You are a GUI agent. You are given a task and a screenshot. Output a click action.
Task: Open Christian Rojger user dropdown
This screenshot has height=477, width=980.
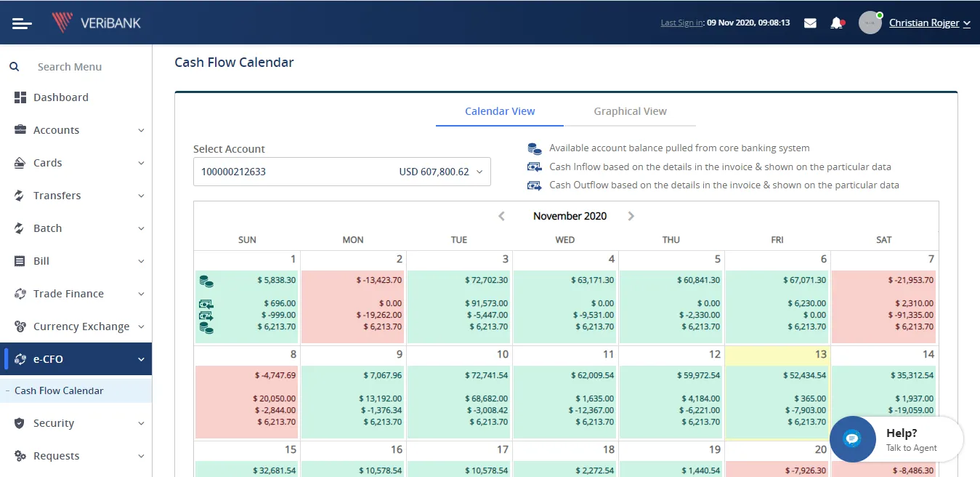[x=929, y=23]
